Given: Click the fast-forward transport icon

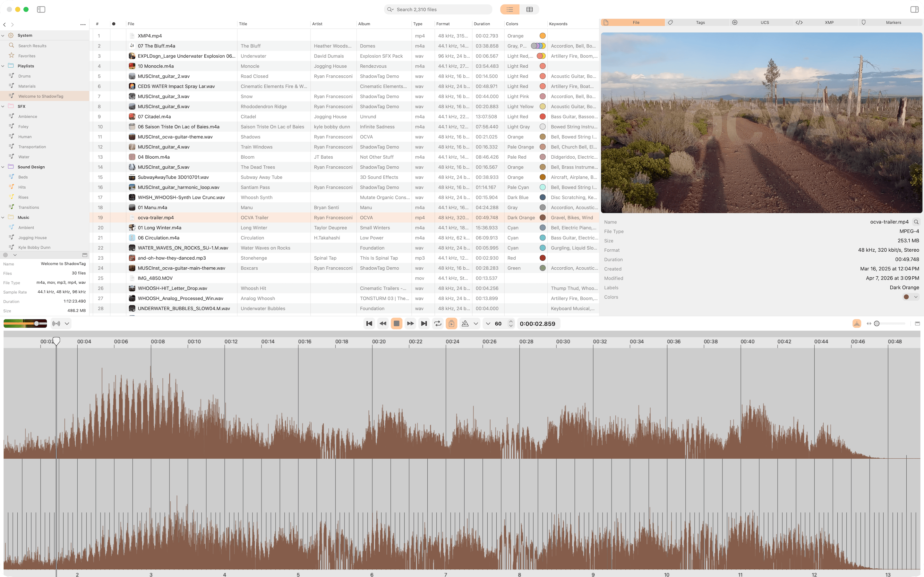Looking at the screenshot, I should 410,323.
